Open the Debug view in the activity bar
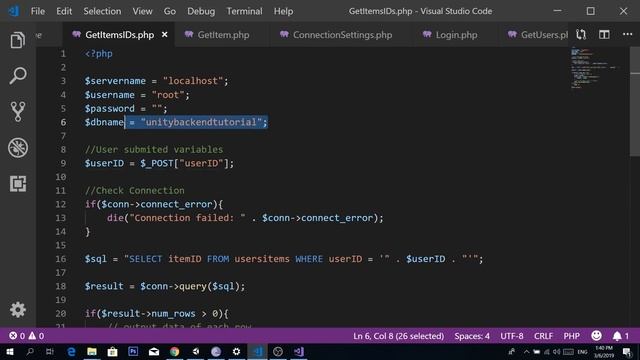 18,147
